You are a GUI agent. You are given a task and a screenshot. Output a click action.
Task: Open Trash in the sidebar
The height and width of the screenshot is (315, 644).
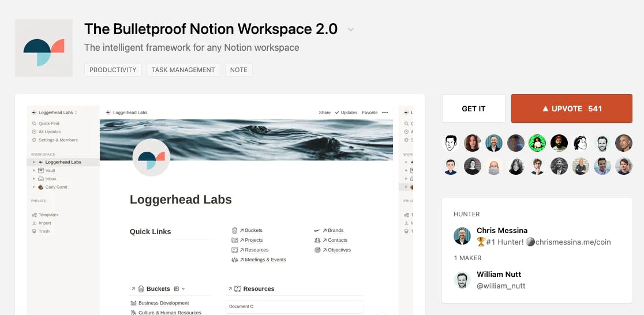41,231
